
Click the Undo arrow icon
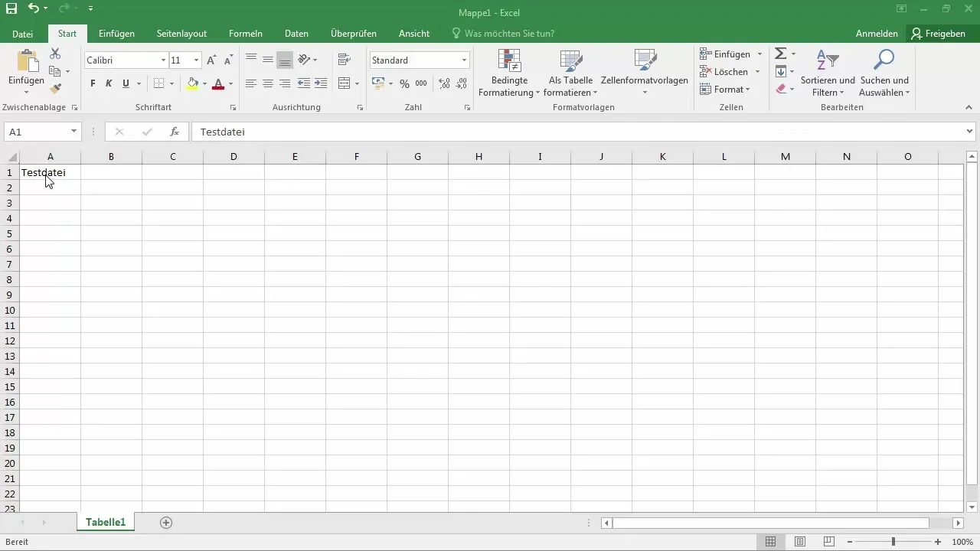[x=34, y=8]
